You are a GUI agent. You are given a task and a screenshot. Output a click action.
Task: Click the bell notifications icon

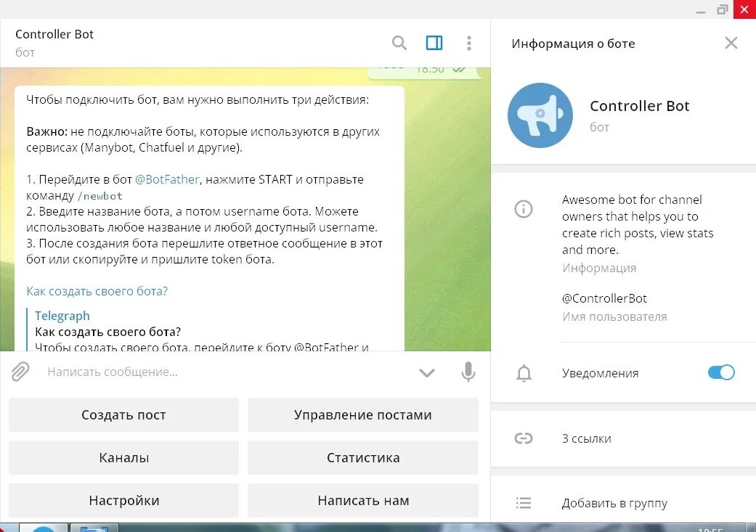524,373
